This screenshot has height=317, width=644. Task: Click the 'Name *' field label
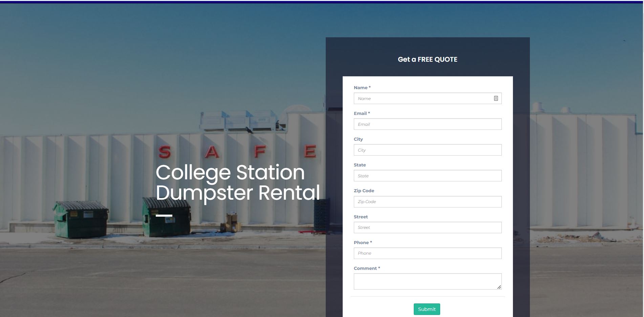coord(362,87)
